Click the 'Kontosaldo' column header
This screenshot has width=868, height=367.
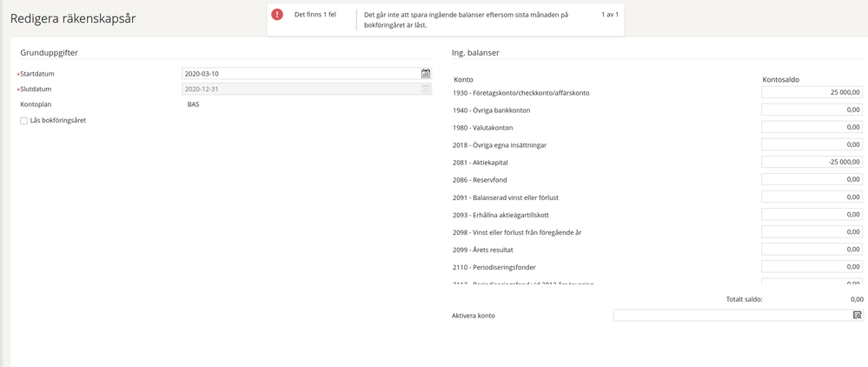[780, 80]
